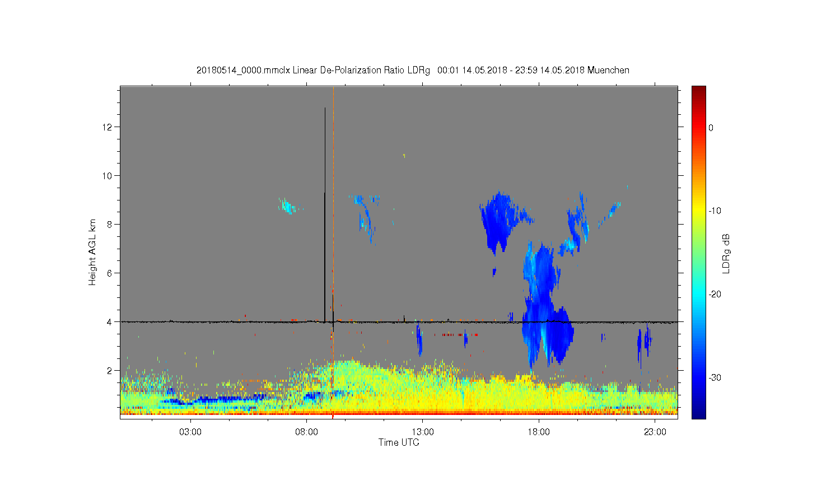This screenshot has height=504, width=840.
Task: Click the tall black vertical spike near 08:45
Action: 325,214
